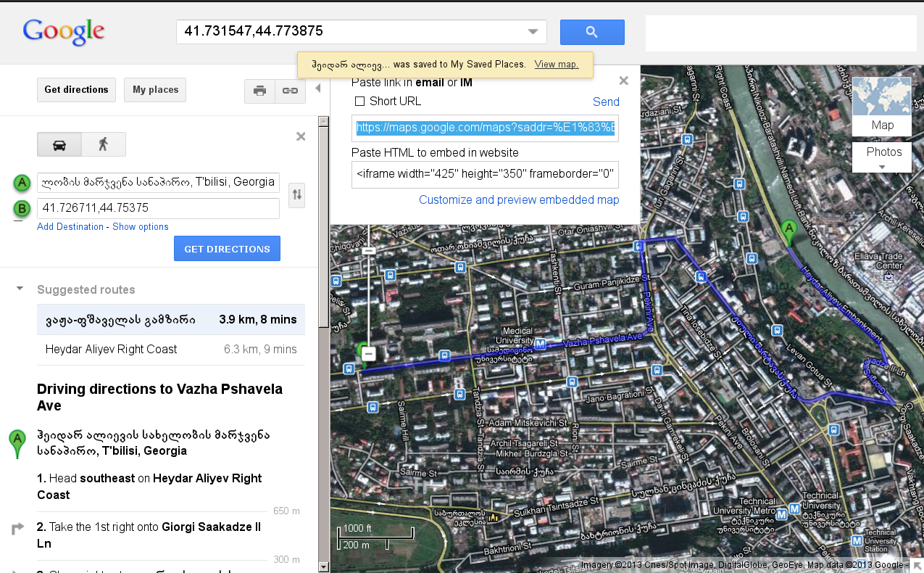Image resolution: width=924 pixels, height=573 pixels.
Task: Switch to the Map view thumbnail
Action: pyautogui.click(x=882, y=106)
